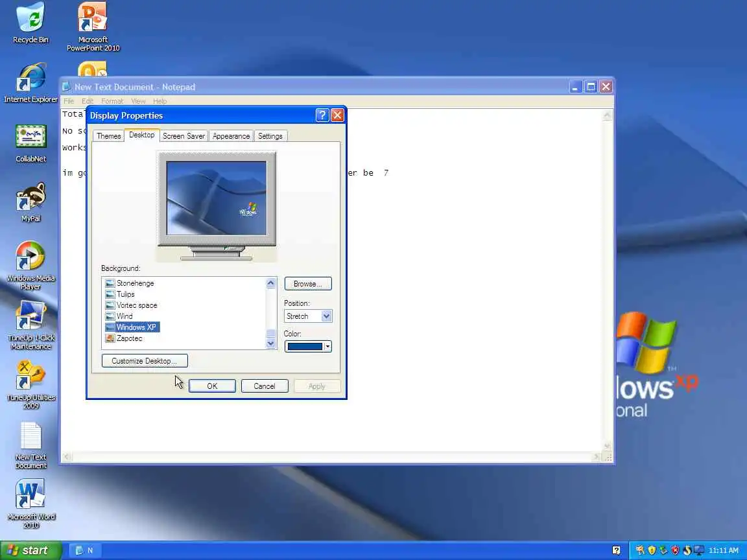
Task: Select the Windows Media Player desktop shortcut
Action: point(30,265)
